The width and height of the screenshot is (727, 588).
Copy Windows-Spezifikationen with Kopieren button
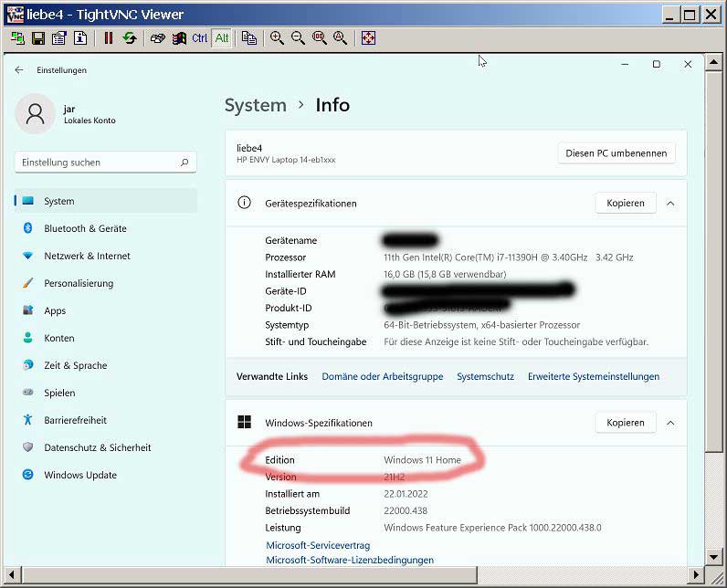626,423
